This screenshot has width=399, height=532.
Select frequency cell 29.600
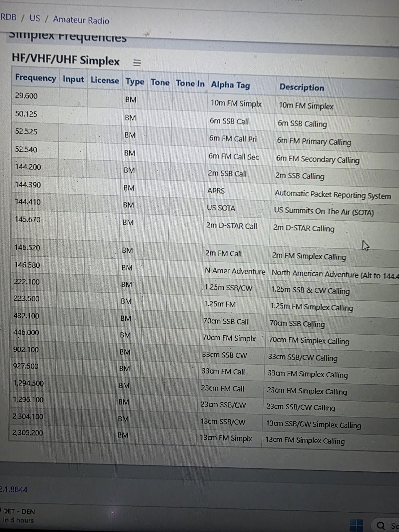(x=26, y=96)
